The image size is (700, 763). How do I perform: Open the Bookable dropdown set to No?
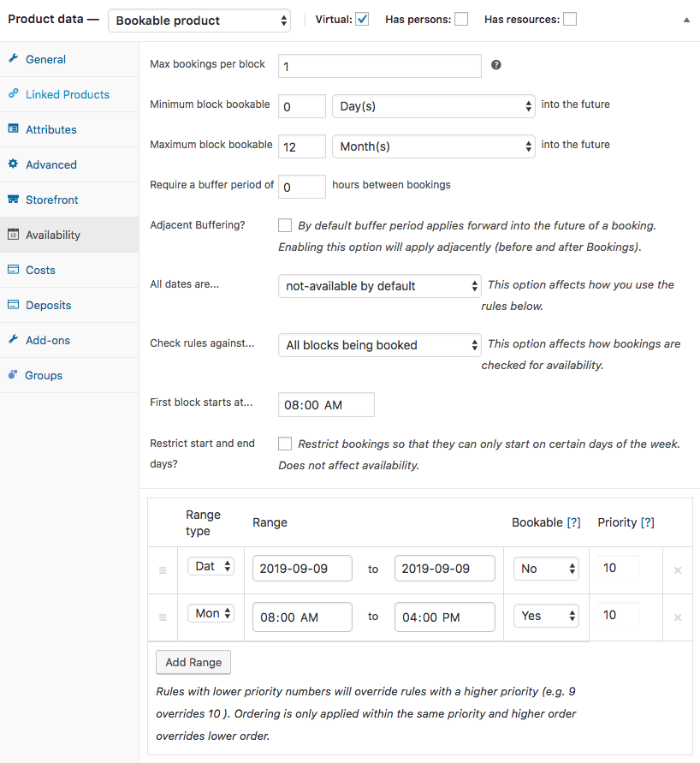point(546,569)
